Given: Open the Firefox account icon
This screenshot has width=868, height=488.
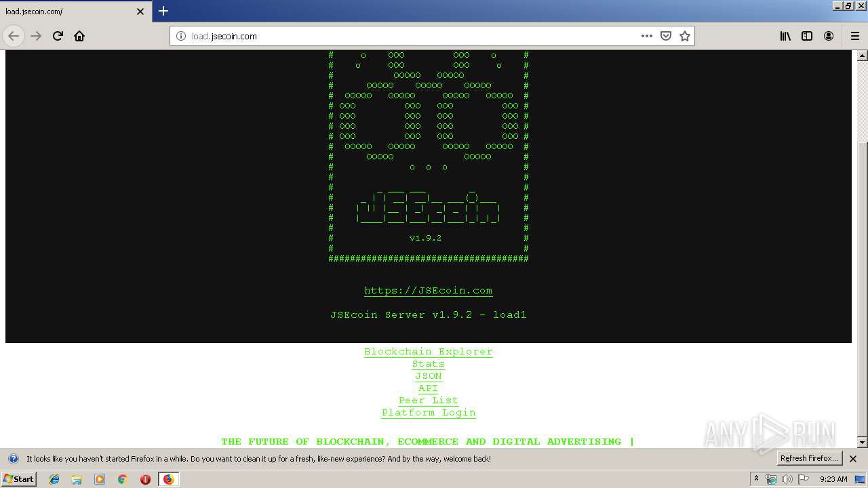Looking at the screenshot, I should (x=829, y=36).
